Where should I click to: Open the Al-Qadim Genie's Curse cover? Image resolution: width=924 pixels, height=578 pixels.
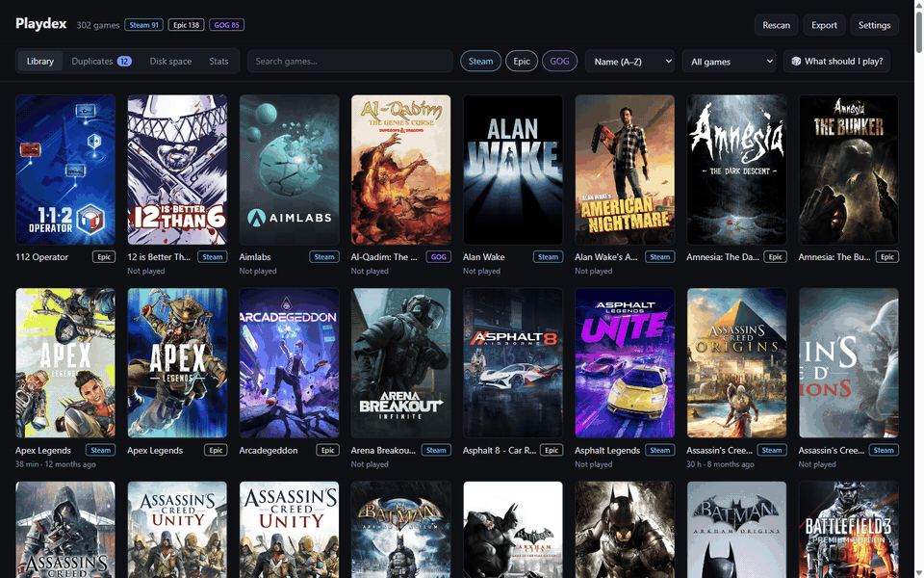point(401,170)
